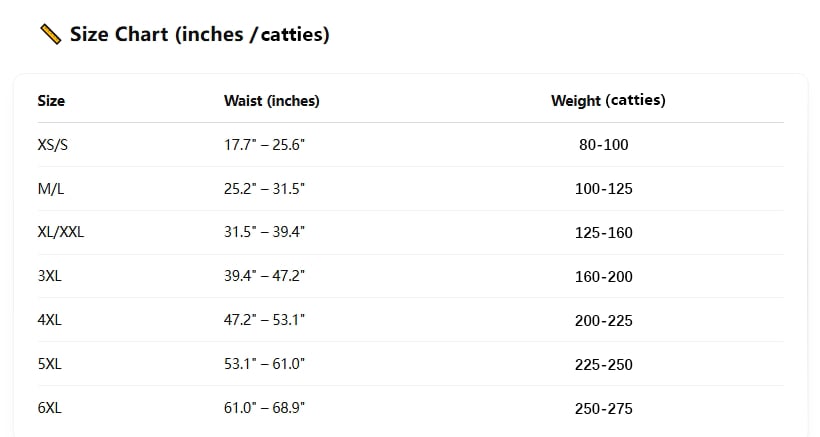Click weight value 250-275
820x437 pixels.
(603, 408)
